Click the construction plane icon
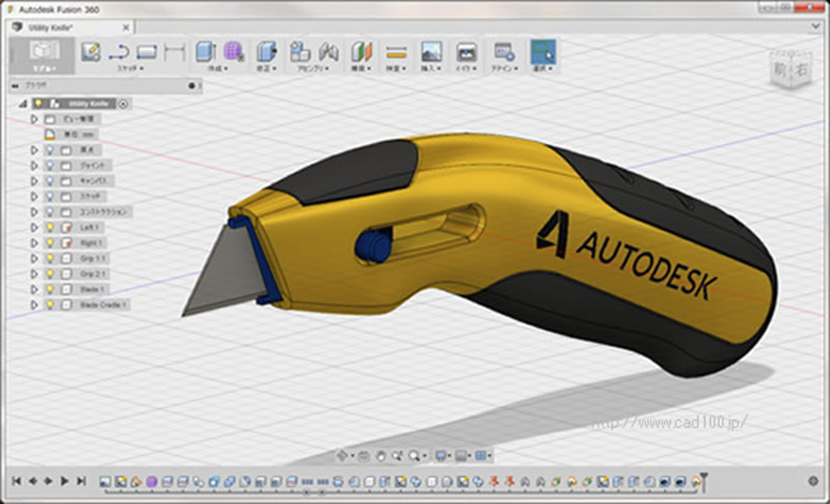Screen dimensions: 830x504 362,52
